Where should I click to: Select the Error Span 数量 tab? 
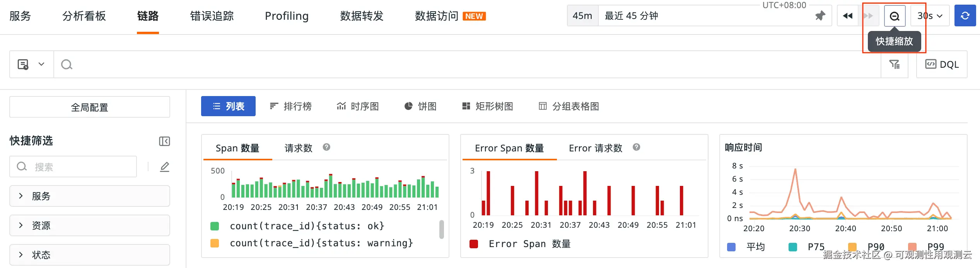coord(509,148)
